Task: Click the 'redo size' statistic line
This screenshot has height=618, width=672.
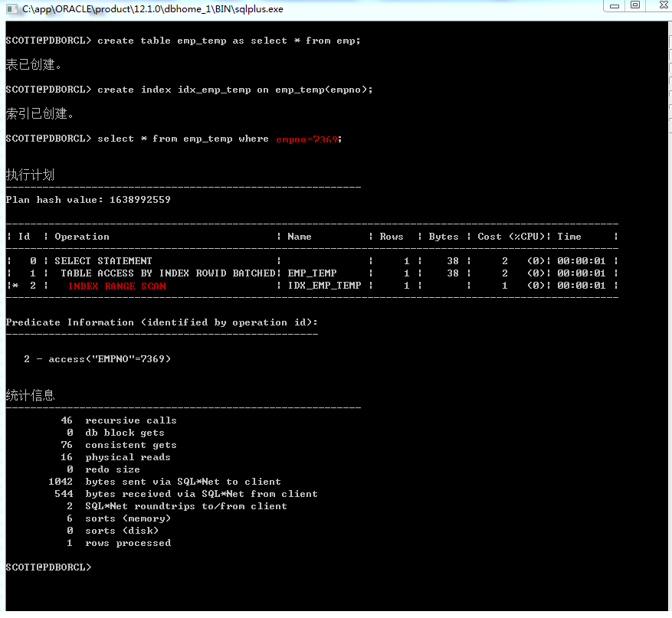Action: (103, 469)
